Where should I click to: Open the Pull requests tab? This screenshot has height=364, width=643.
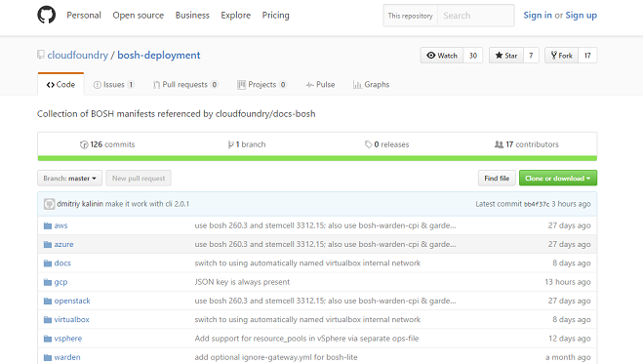click(x=185, y=85)
